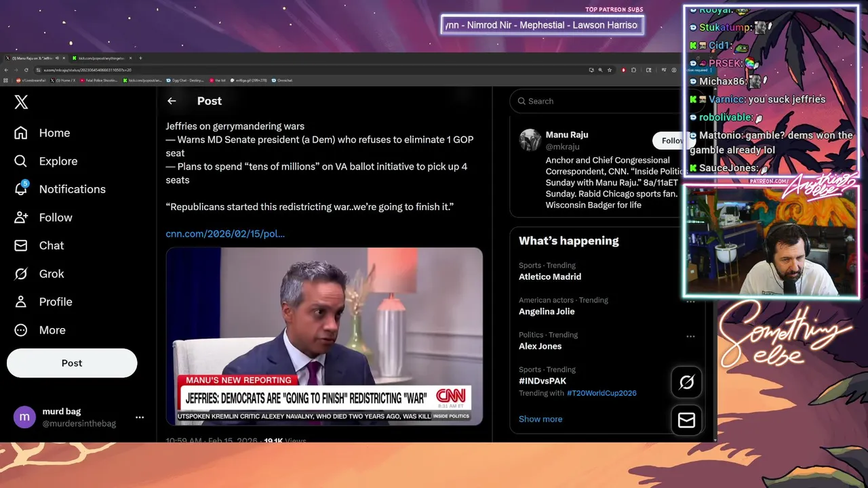Open Notifications with the bell icon
This screenshot has height=488, width=868.
click(60, 189)
